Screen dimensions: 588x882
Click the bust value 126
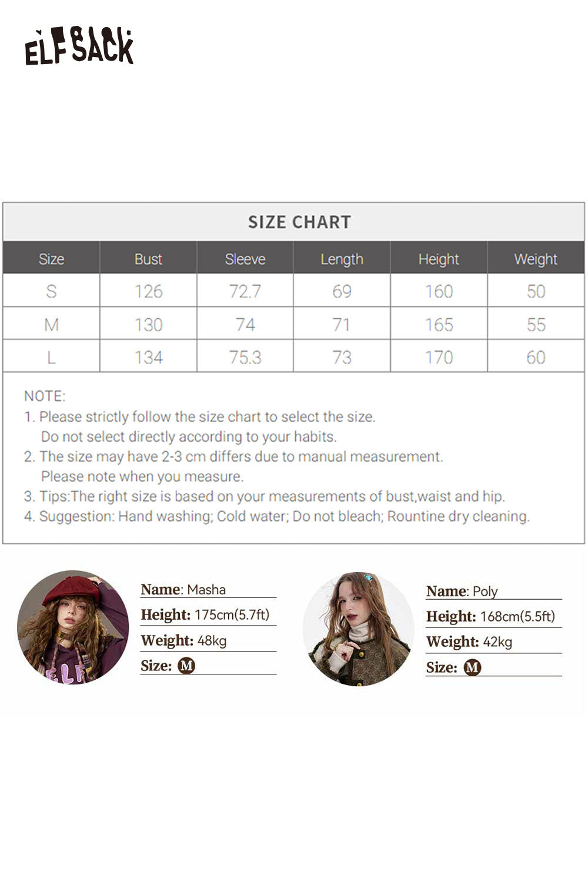[x=148, y=292]
